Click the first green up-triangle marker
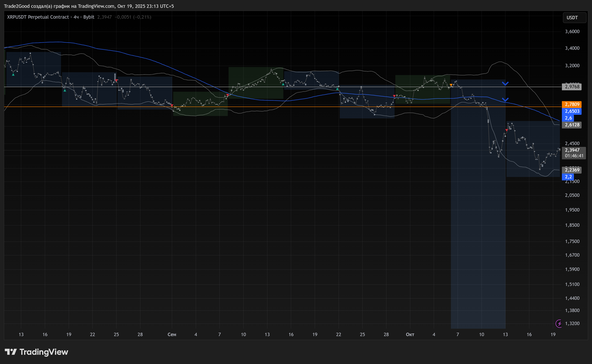The image size is (592, 364). [13, 75]
